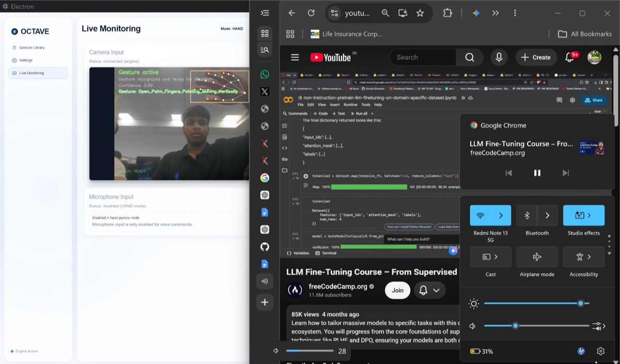This screenshot has width=620, height=364.
Task: Open the HP icon in quick settings
Action: [x=581, y=351]
